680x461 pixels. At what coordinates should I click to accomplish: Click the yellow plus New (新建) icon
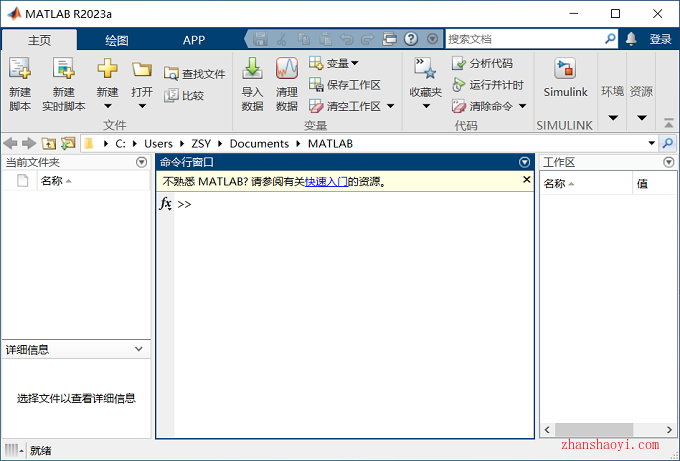107,69
